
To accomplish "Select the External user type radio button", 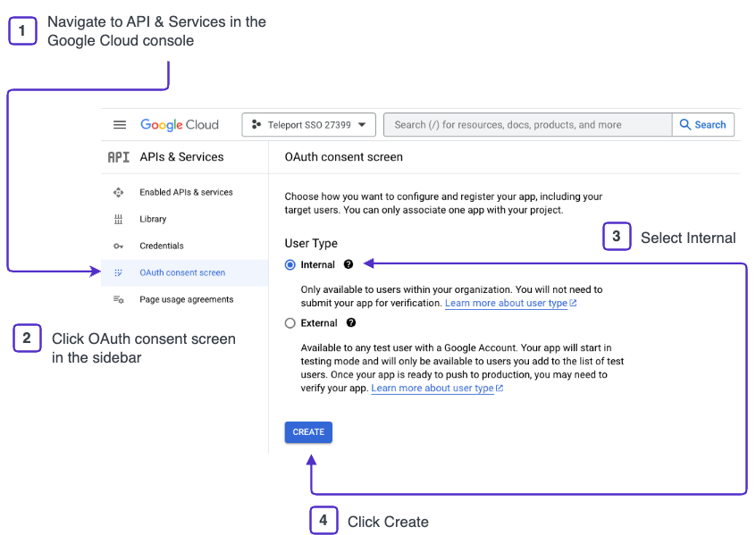I will coord(290,322).
